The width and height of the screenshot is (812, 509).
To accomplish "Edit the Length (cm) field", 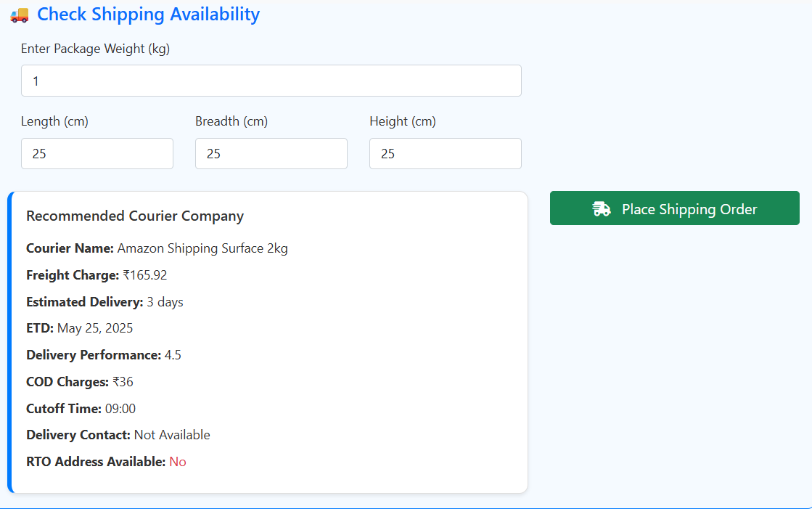I will [97, 153].
